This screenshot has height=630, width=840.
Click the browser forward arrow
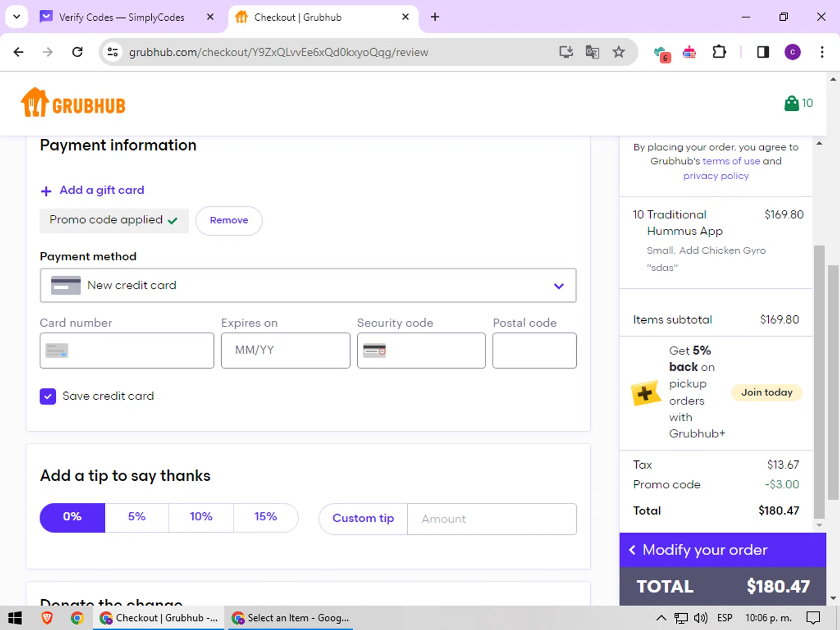48,52
